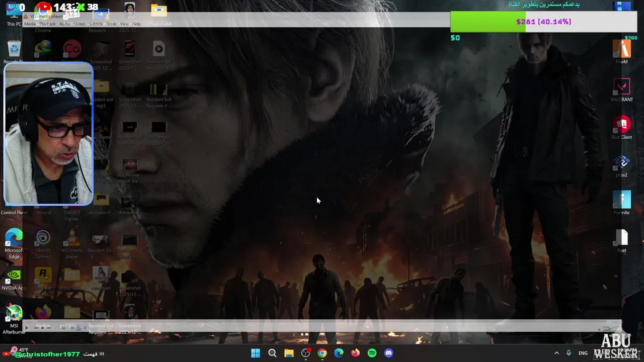Screen dimensions: 644x362
Task: Select the FiveM desktop icon
Action: click(622, 52)
